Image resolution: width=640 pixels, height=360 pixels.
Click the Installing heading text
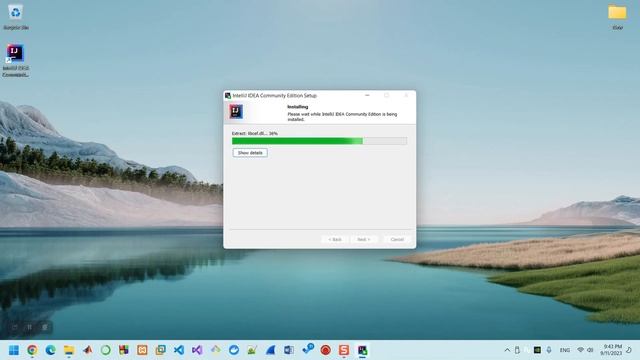click(298, 107)
